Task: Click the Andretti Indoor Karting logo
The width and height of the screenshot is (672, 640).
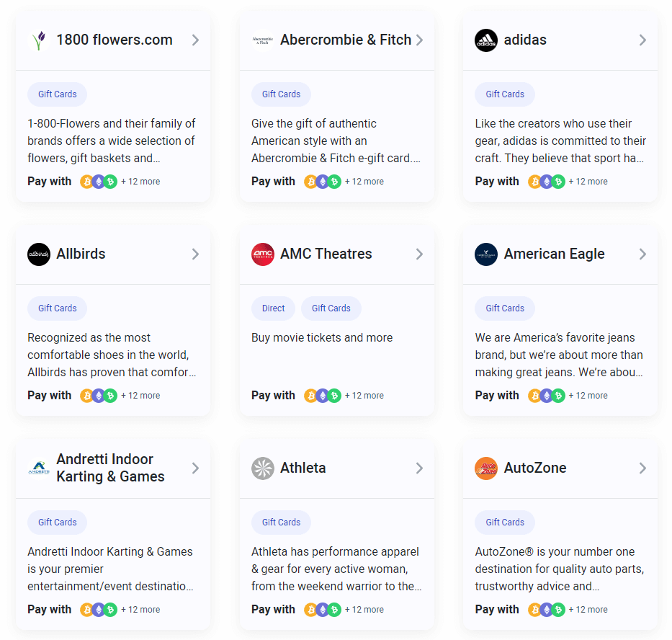Action: (38, 468)
